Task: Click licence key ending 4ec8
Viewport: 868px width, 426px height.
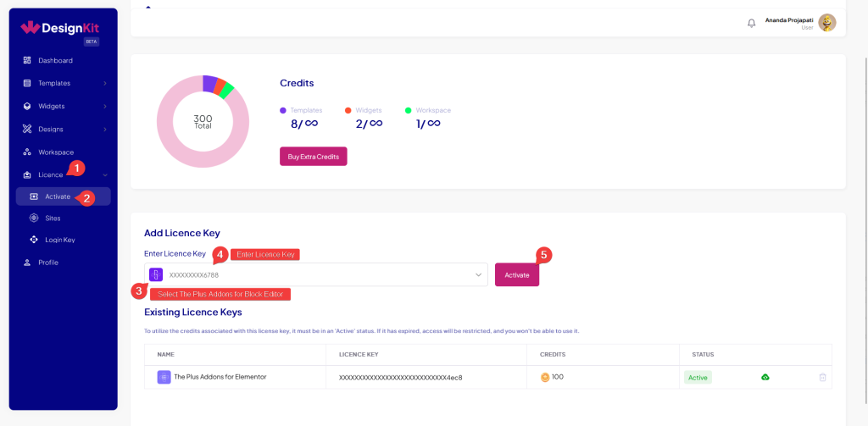Action: 400,378
